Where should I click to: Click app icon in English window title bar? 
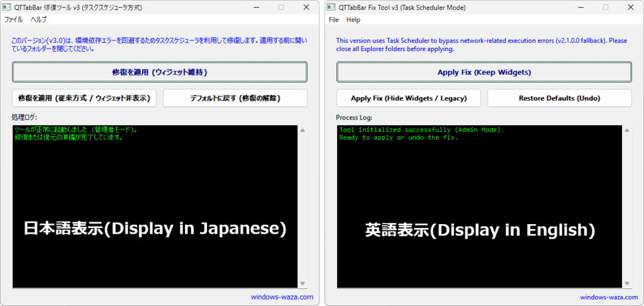click(331, 7)
